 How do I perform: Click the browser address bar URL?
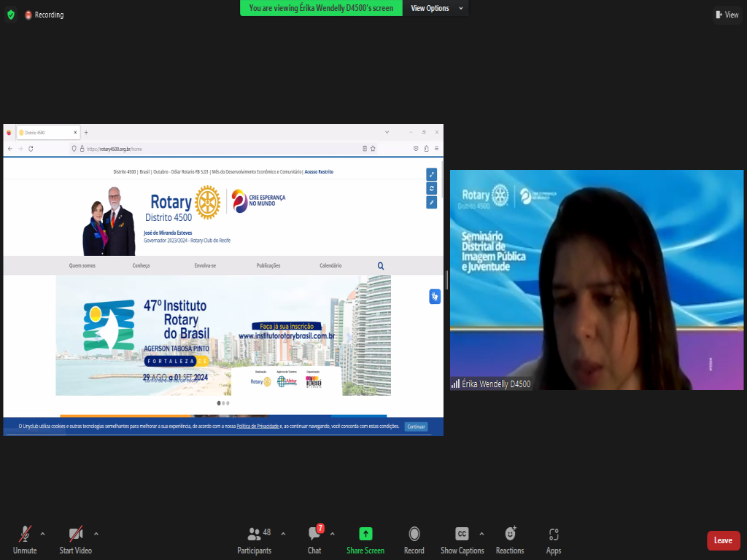(x=117, y=149)
